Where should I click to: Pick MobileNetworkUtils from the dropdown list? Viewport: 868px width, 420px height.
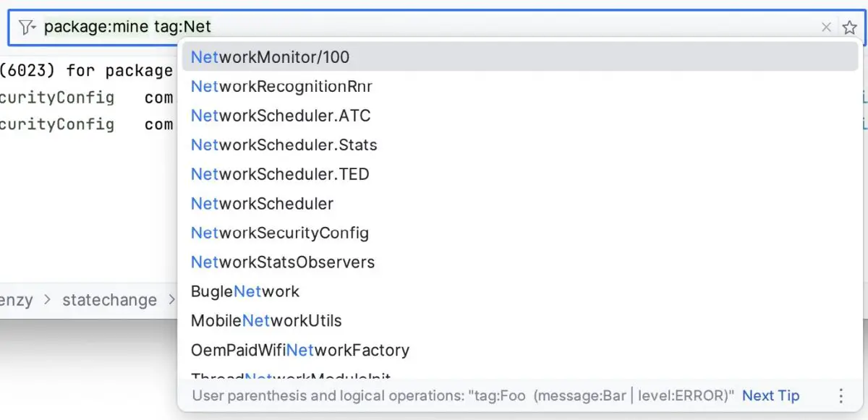(266, 321)
